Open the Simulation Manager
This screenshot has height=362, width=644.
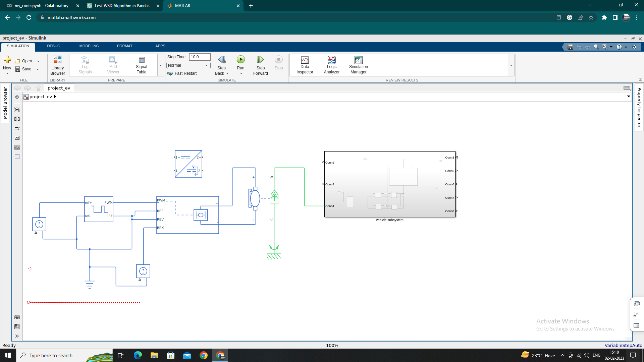tap(358, 65)
